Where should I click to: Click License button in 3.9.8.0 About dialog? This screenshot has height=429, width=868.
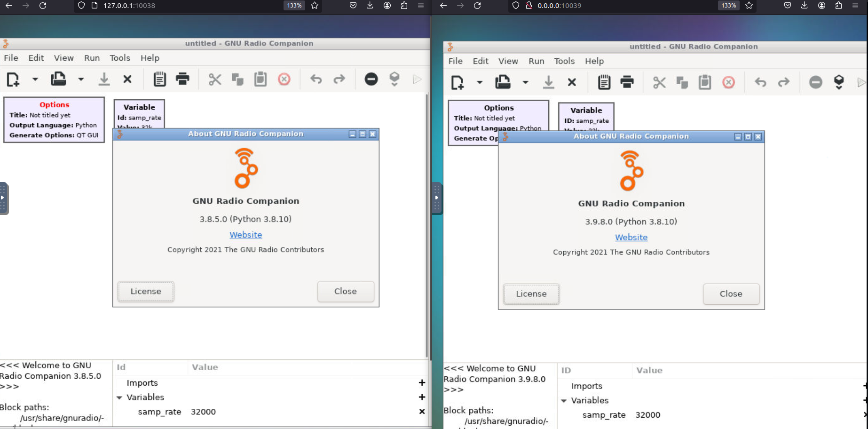pos(531,294)
